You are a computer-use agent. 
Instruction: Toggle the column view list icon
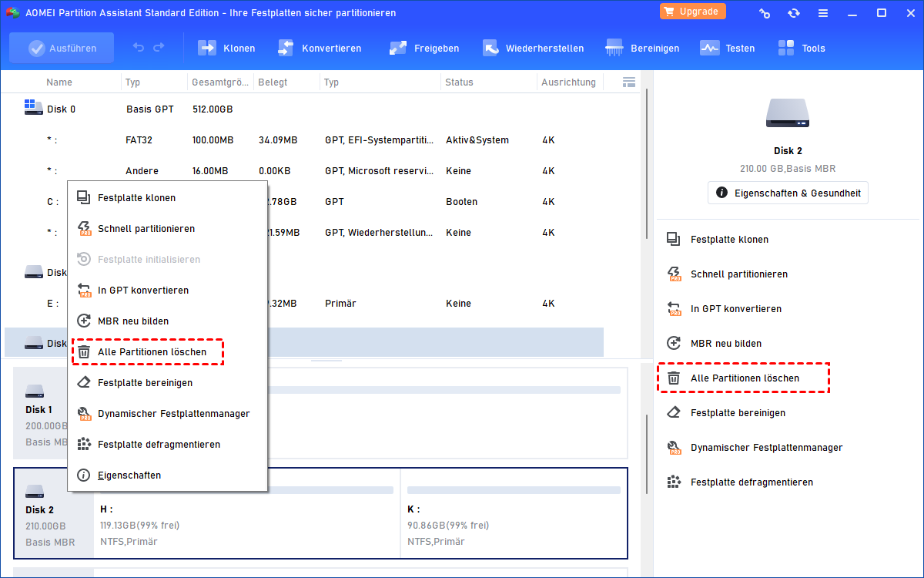[628, 82]
